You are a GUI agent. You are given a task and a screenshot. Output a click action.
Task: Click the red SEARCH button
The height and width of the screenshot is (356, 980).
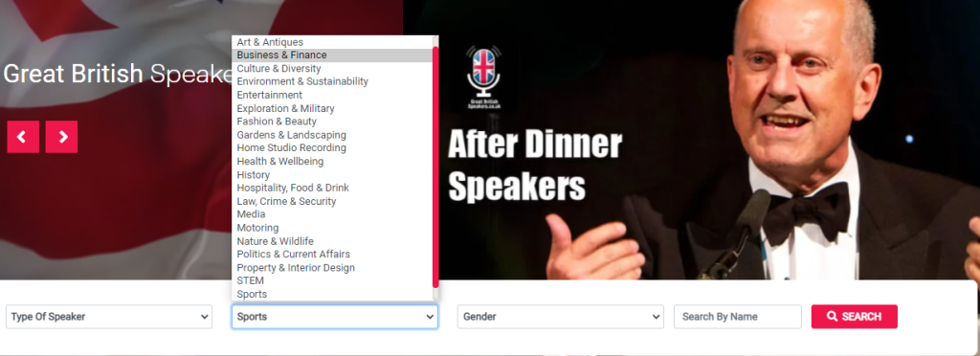(x=855, y=317)
